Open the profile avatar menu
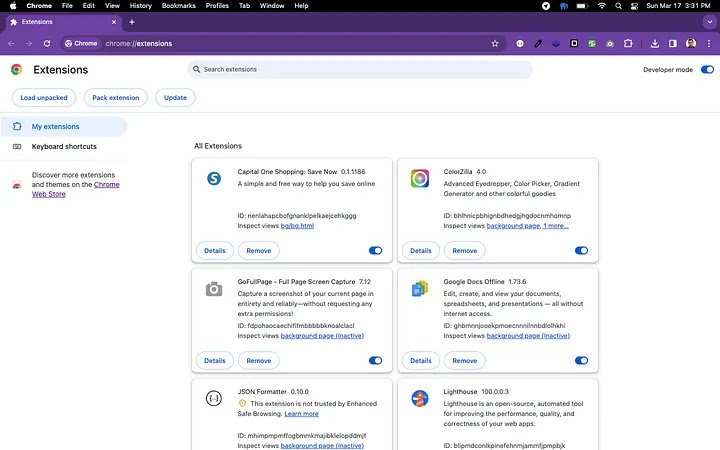720x450 pixels. 691,44
